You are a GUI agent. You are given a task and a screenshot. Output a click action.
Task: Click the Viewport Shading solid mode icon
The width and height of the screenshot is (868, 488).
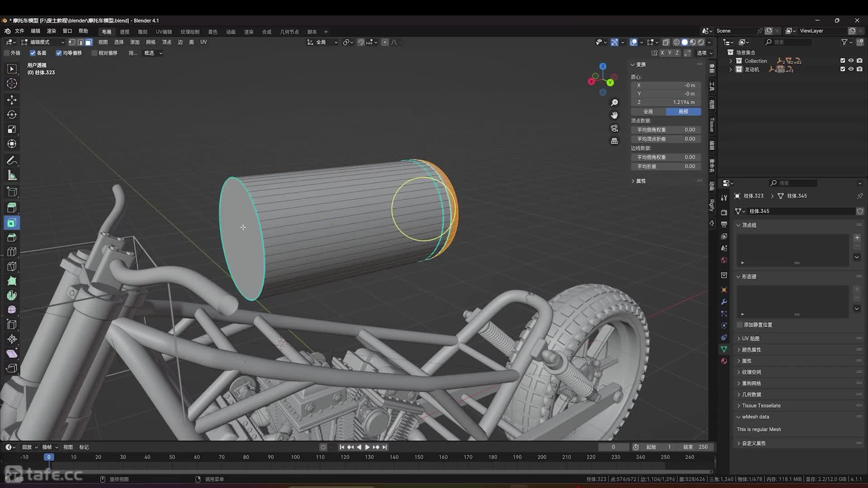[x=684, y=42]
